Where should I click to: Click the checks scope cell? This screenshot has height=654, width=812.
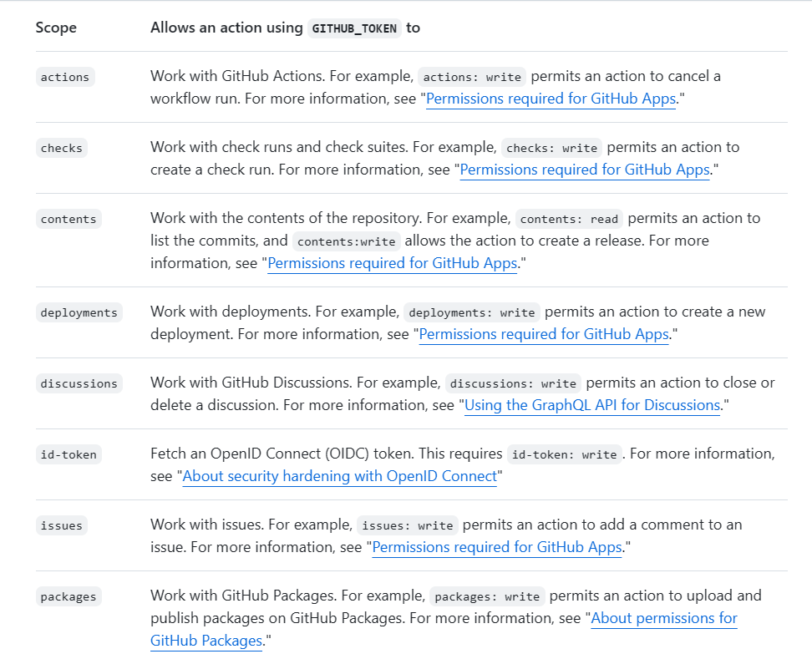62,148
